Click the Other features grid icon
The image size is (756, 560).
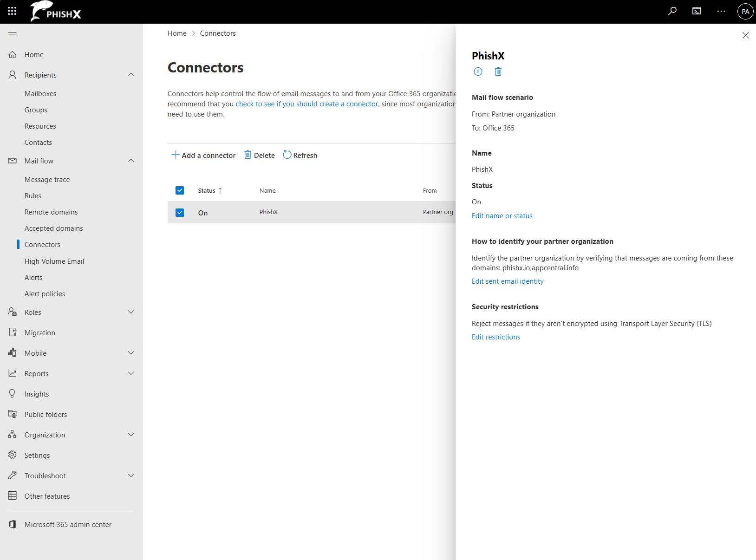(13, 496)
